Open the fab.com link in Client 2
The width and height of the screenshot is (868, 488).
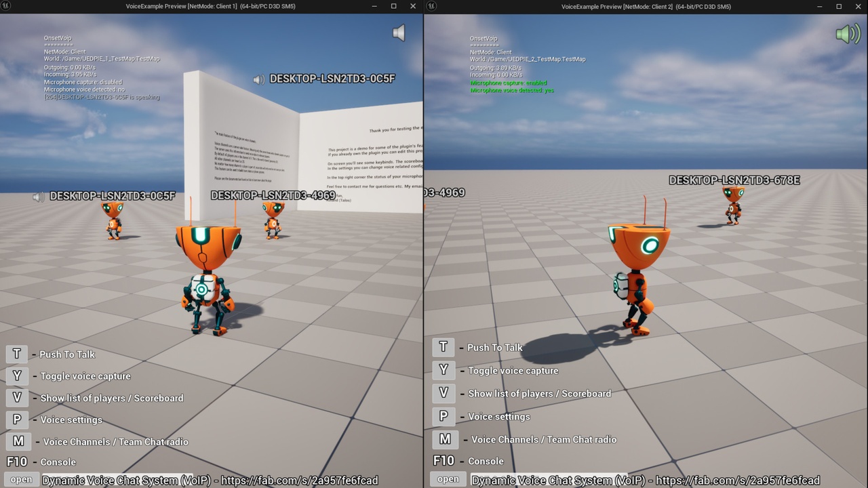(x=737, y=481)
